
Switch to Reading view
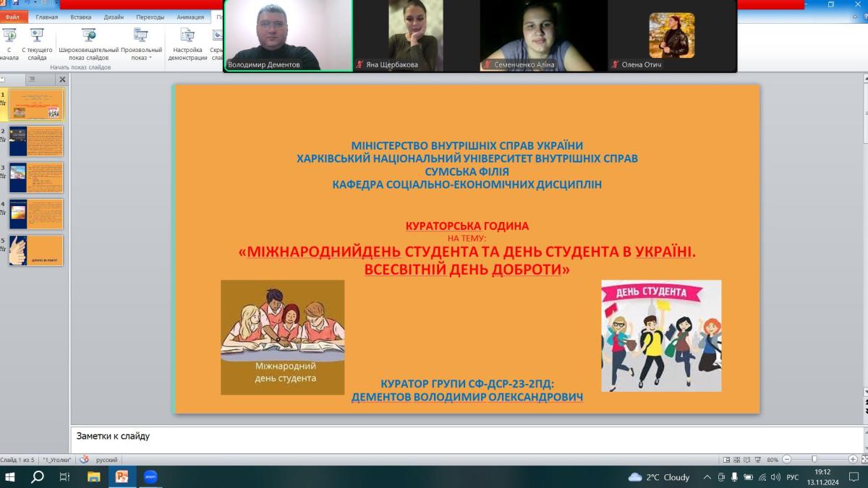pos(748,460)
